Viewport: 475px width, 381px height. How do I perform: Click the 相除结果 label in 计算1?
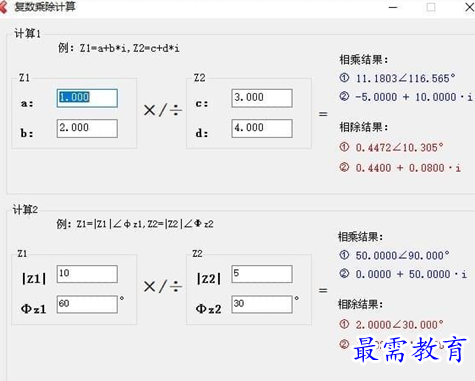(364, 127)
